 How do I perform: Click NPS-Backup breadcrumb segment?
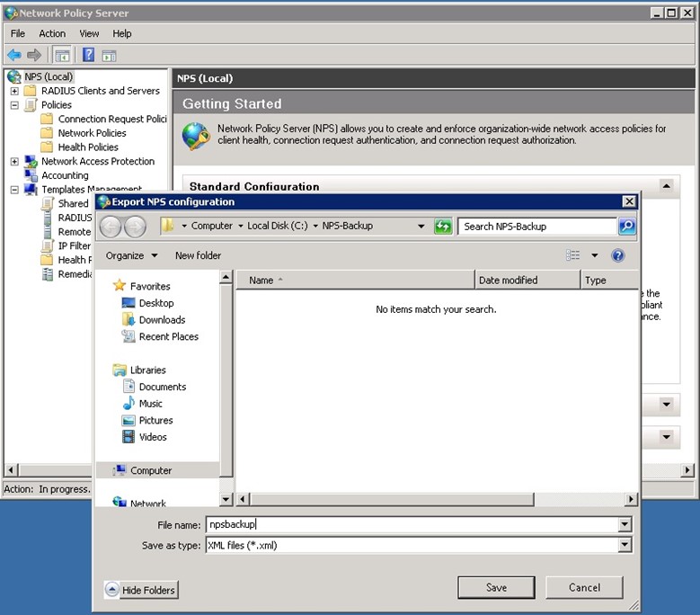click(348, 226)
